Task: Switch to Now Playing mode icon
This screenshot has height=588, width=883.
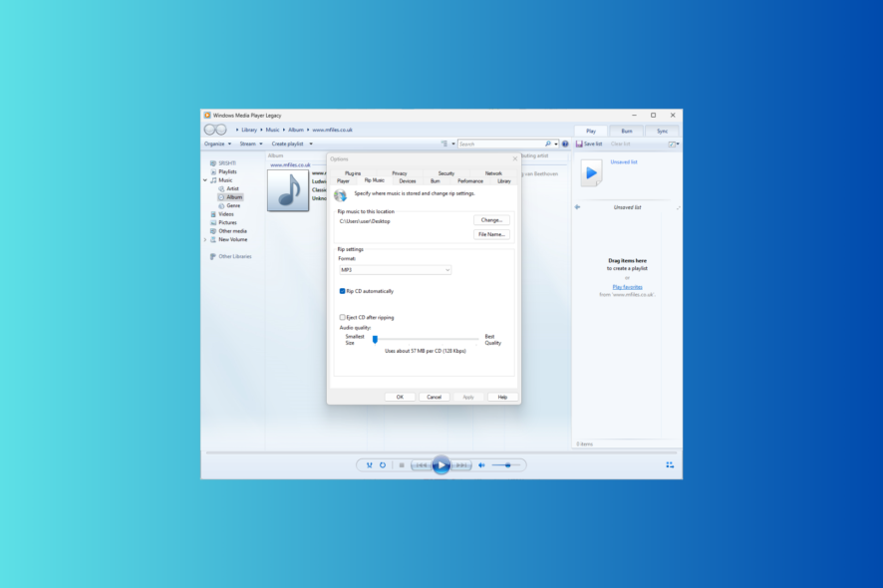Action: tap(670, 465)
